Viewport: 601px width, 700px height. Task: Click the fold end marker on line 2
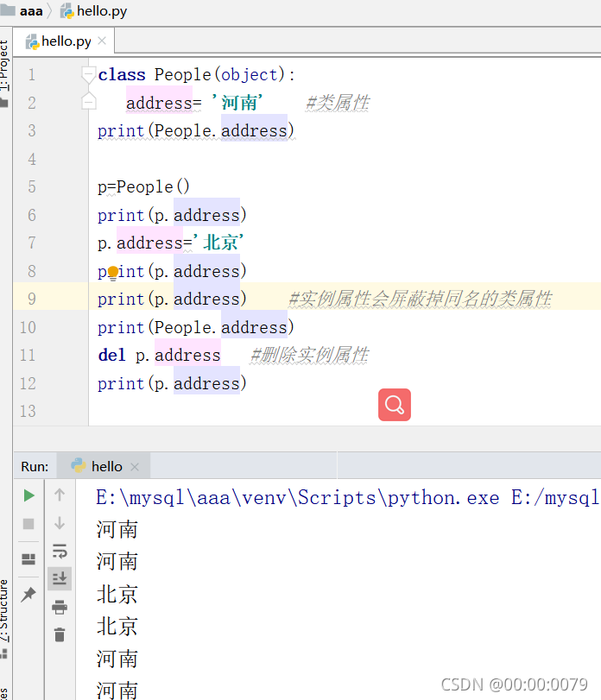pyautogui.click(x=88, y=102)
